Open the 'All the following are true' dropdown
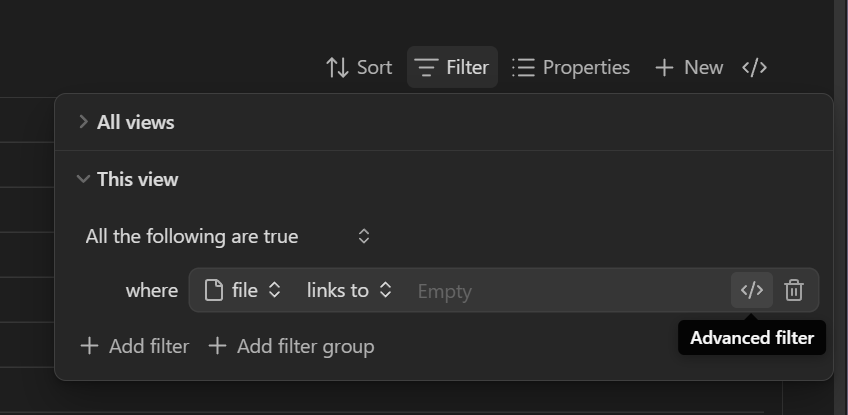 229,237
